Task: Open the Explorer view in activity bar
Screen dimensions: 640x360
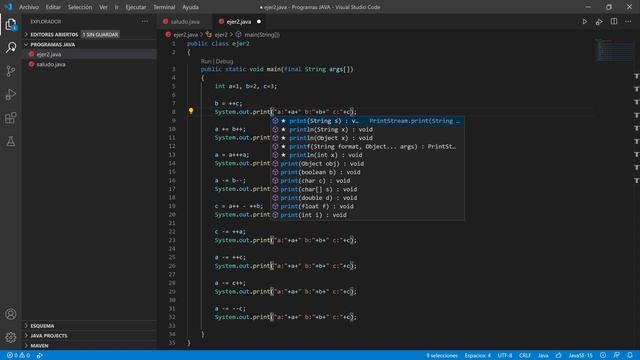Action: 11,24
